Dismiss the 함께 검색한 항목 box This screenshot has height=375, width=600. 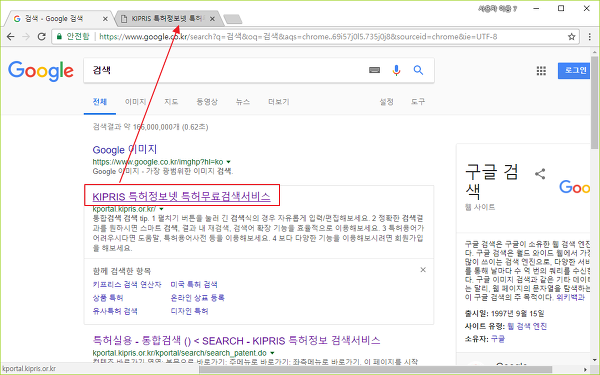[x=423, y=270]
